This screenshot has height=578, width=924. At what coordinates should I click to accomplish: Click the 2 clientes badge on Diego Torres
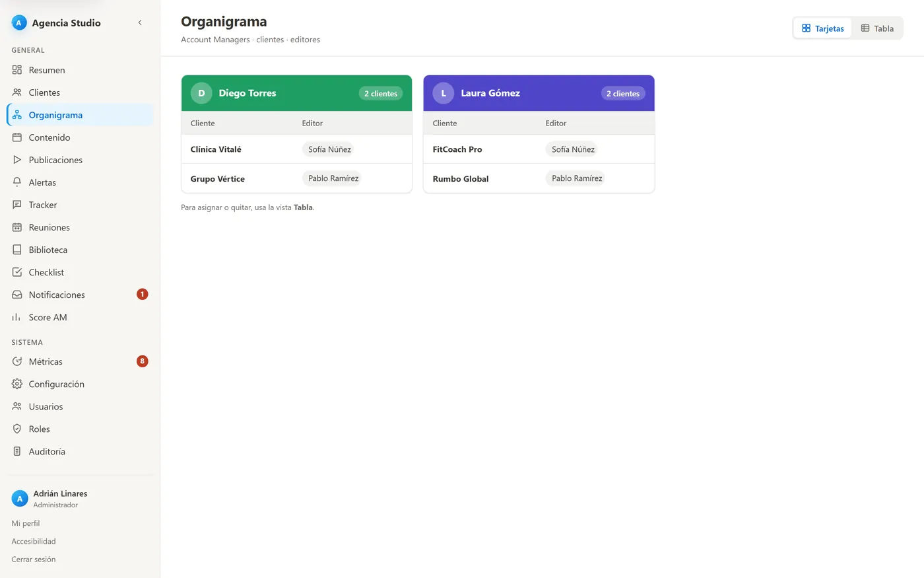coord(381,93)
